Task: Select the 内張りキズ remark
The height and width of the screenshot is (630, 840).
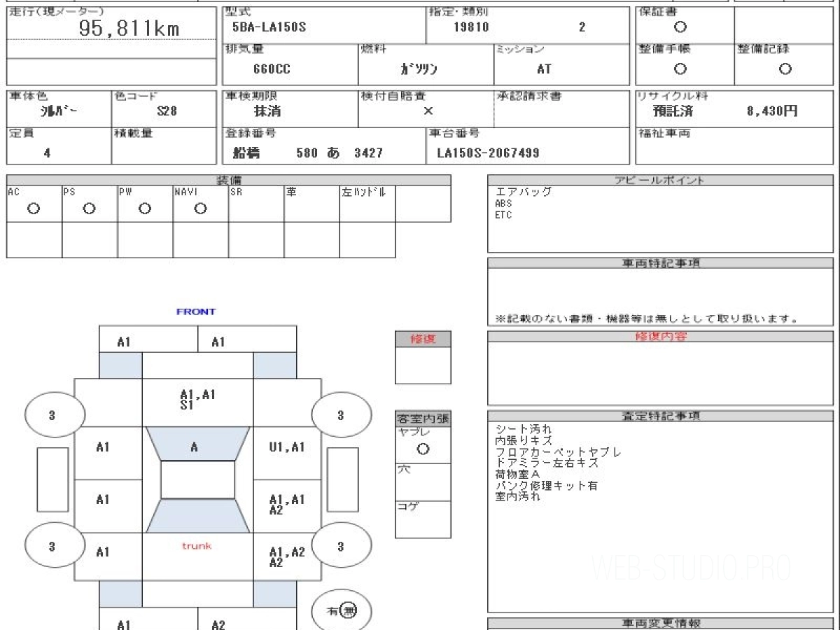Action: (523, 440)
